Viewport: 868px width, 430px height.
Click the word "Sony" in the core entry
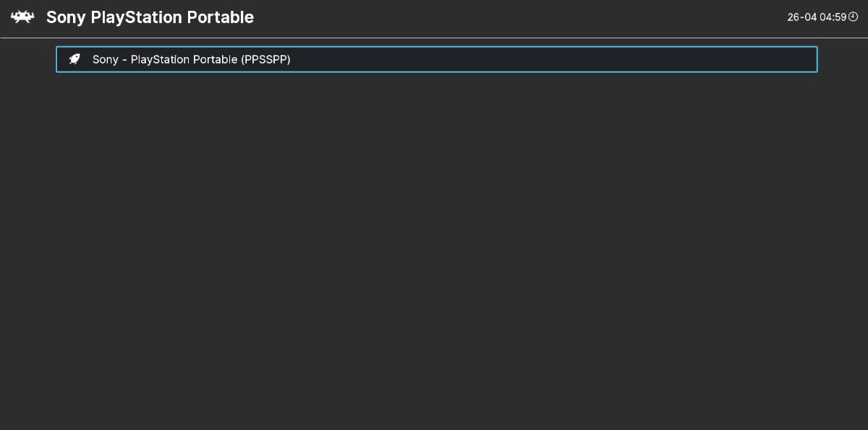[x=105, y=60]
